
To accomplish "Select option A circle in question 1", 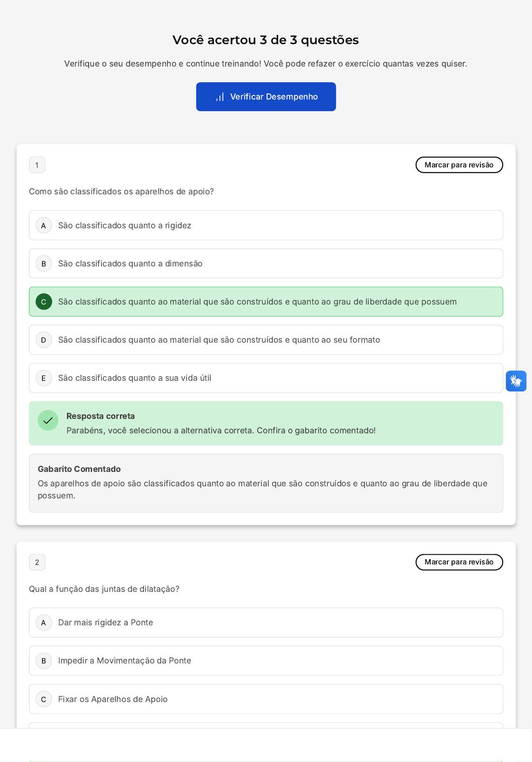I will pos(44,225).
